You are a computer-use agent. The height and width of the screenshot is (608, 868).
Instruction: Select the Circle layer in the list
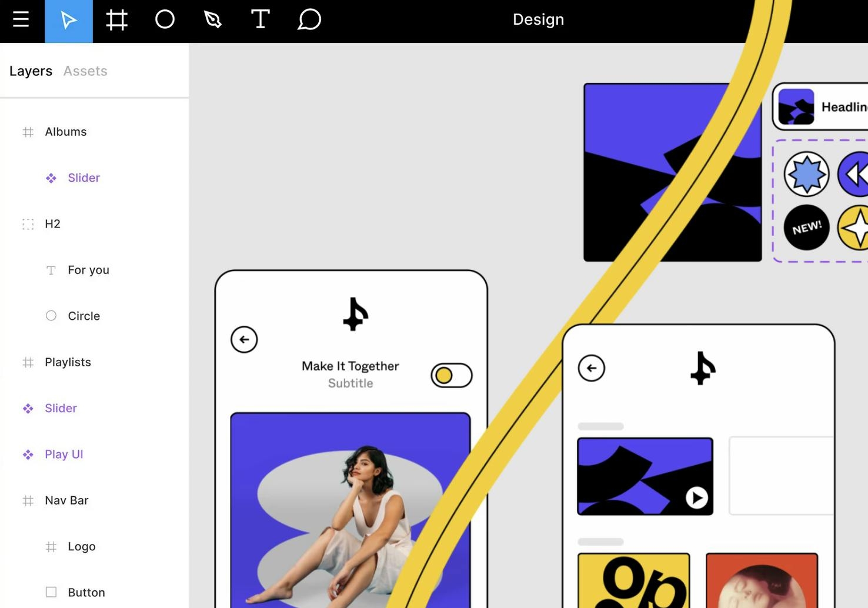pos(84,316)
